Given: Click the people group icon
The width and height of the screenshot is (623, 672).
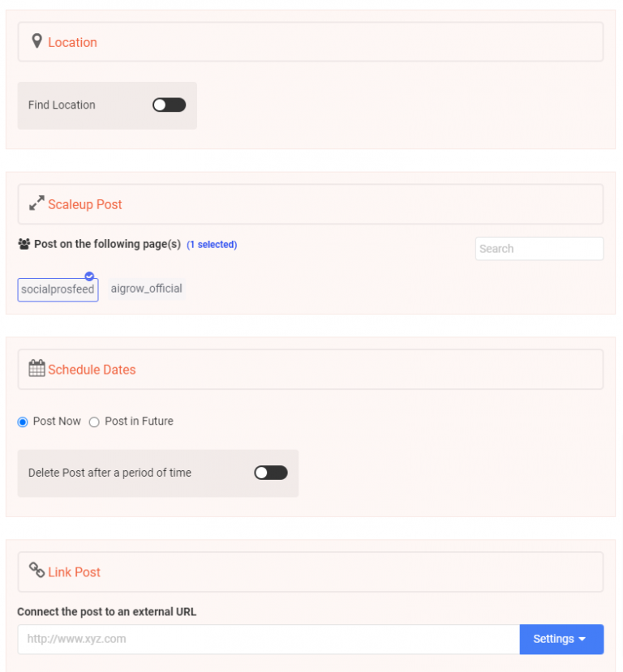Looking at the screenshot, I should pyautogui.click(x=24, y=244).
